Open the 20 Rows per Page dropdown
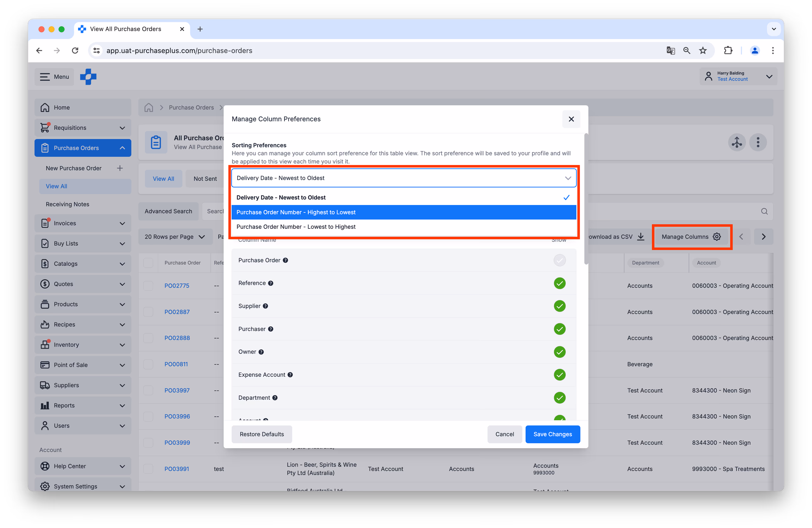Image resolution: width=812 pixels, height=528 pixels. [x=175, y=237]
